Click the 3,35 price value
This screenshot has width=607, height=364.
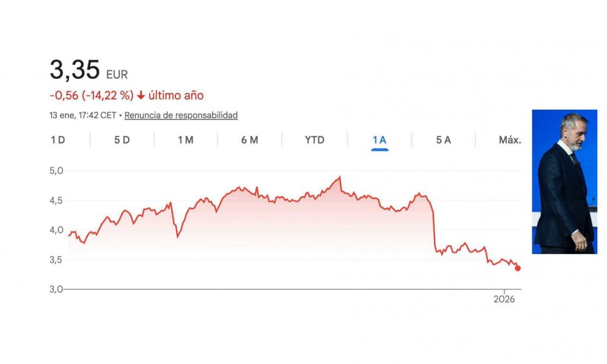[75, 70]
